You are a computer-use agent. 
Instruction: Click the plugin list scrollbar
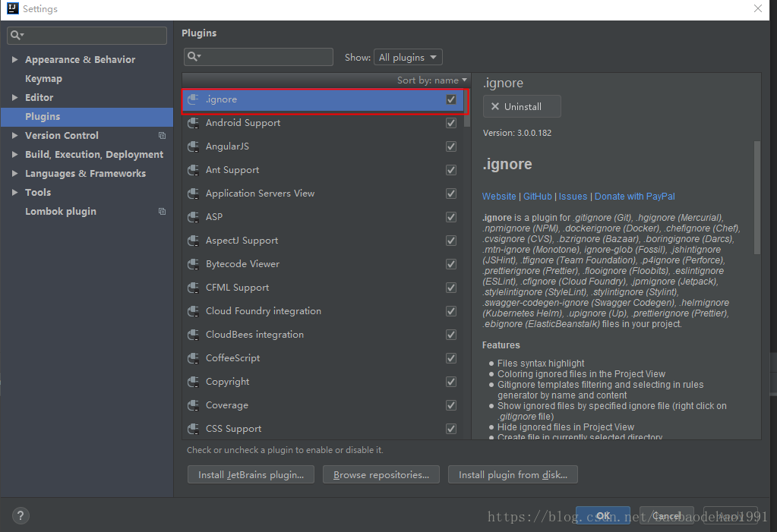[x=467, y=108]
